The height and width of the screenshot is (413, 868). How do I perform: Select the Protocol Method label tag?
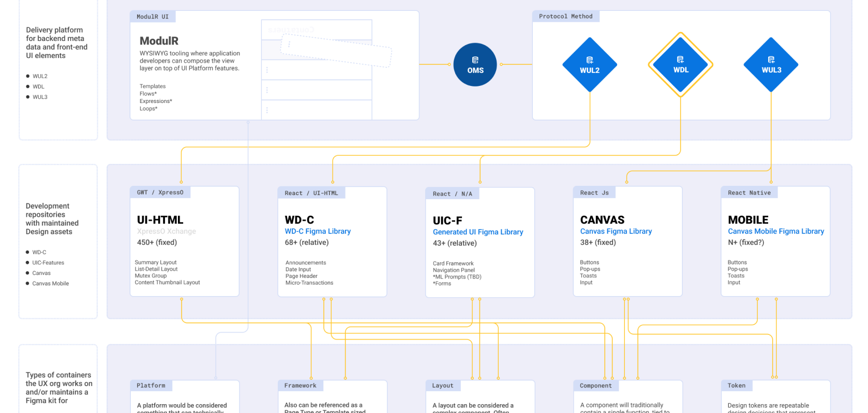coord(565,17)
